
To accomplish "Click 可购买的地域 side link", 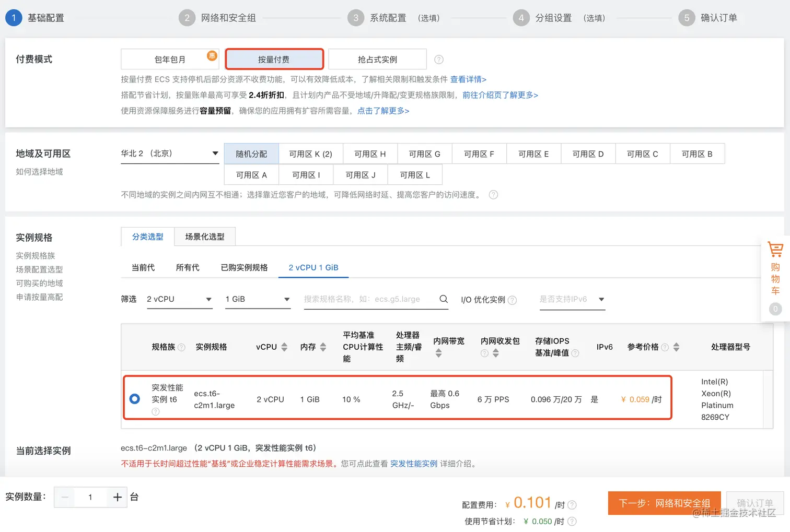I will pos(39,283).
